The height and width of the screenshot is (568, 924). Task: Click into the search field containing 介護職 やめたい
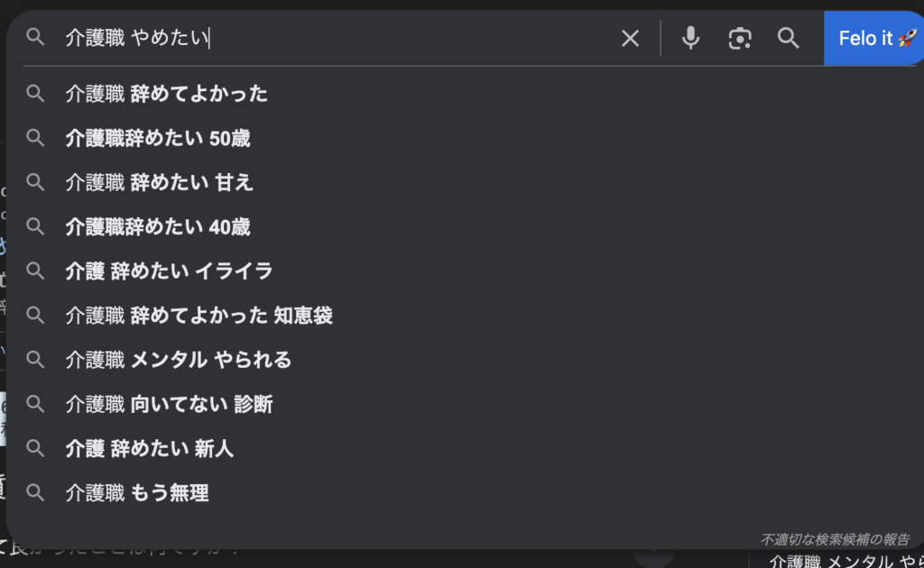pyautogui.click(x=336, y=38)
